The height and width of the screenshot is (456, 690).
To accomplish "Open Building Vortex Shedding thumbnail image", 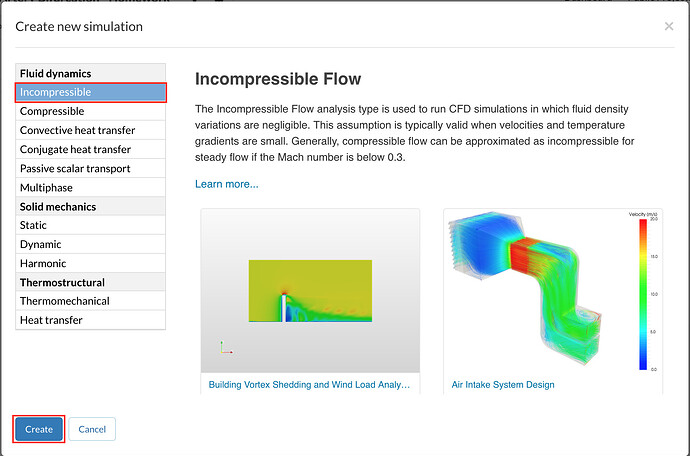I will tap(310, 290).
